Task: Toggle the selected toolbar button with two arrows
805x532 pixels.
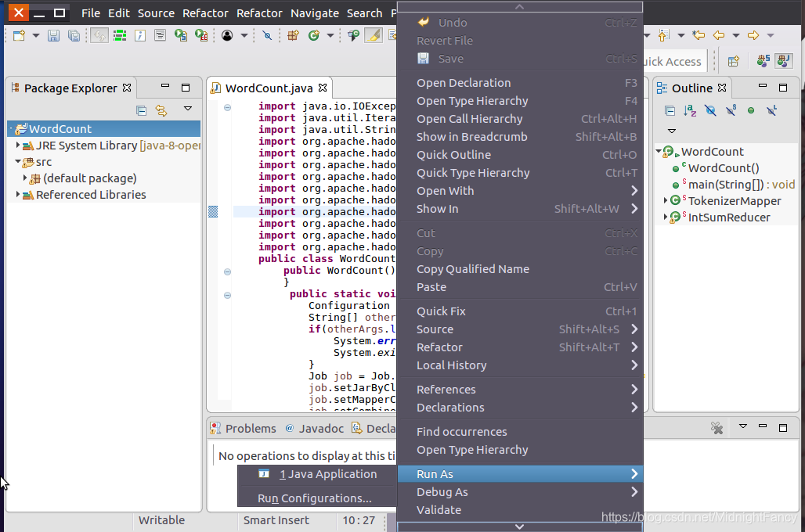Action: click(x=99, y=35)
